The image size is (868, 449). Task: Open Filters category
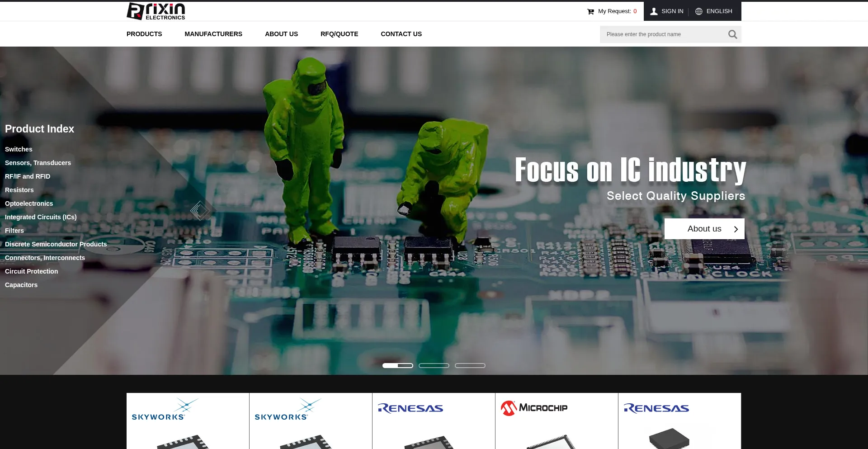tap(14, 231)
